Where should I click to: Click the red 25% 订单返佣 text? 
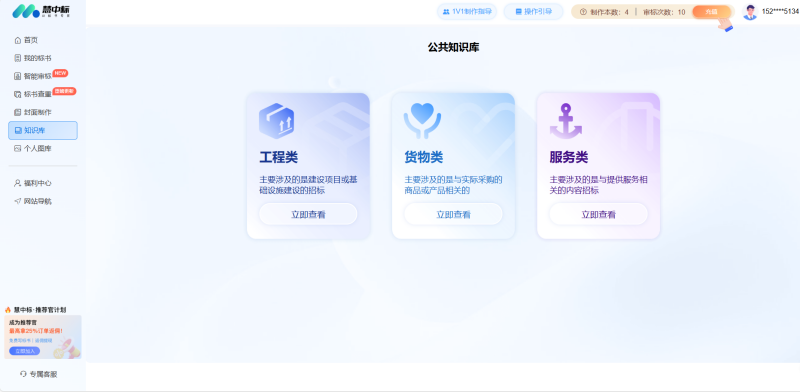(36, 331)
